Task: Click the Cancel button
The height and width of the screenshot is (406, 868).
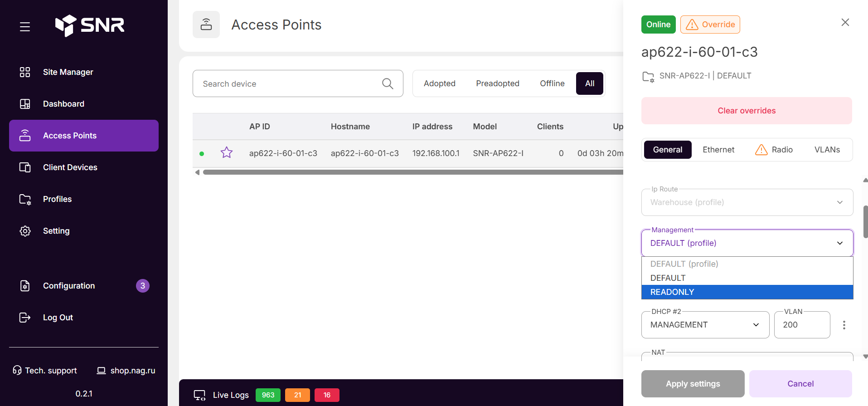Action: [x=800, y=384]
